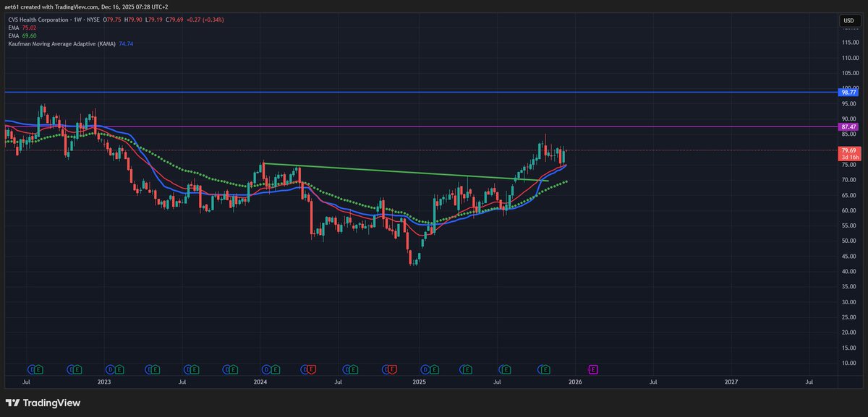The width and height of the screenshot is (868, 417).
Task: Click the purple upcoming earnings marker near 2026
Action: pyautogui.click(x=592, y=369)
